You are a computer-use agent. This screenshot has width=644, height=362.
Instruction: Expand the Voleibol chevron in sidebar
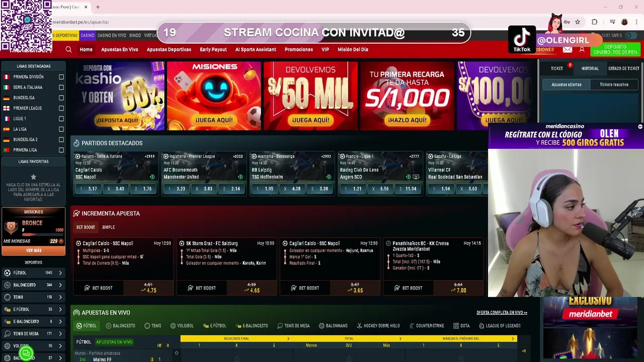click(60, 346)
